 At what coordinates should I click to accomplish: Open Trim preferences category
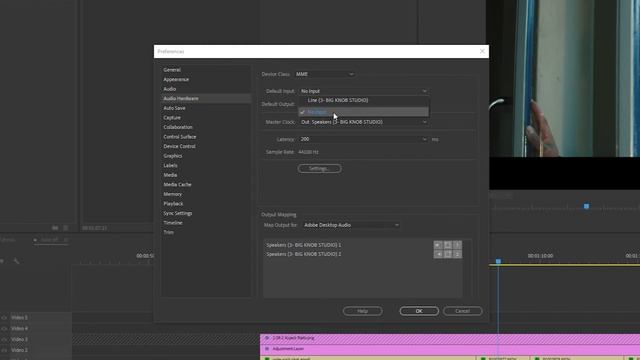(169, 232)
